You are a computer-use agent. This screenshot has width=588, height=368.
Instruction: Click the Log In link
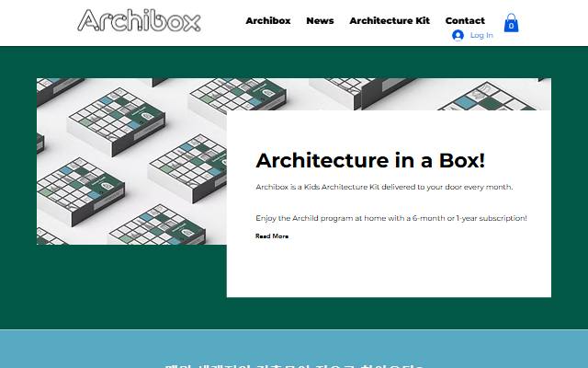[x=481, y=35]
